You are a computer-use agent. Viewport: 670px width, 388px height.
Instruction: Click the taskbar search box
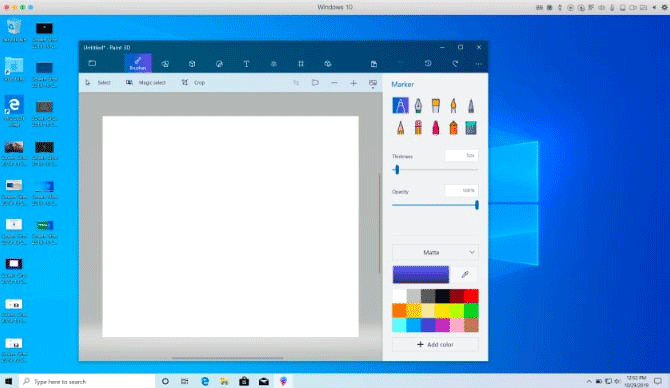pos(87,381)
